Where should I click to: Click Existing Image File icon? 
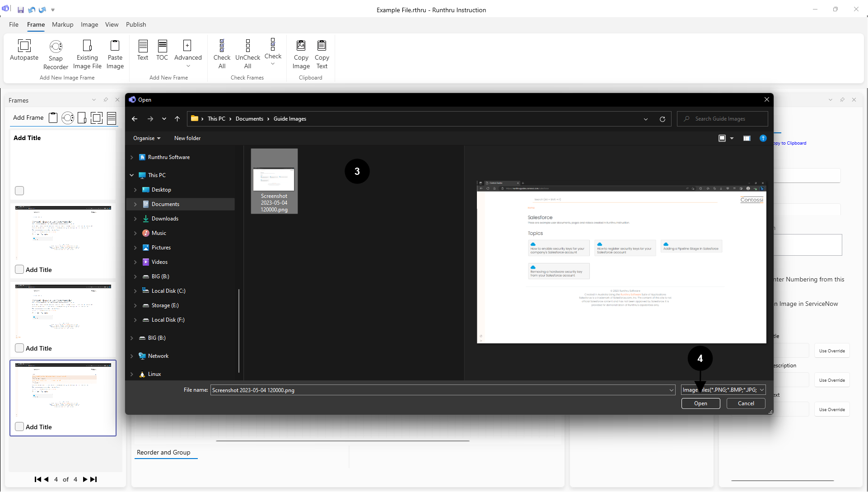pyautogui.click(x=87, y=46)
